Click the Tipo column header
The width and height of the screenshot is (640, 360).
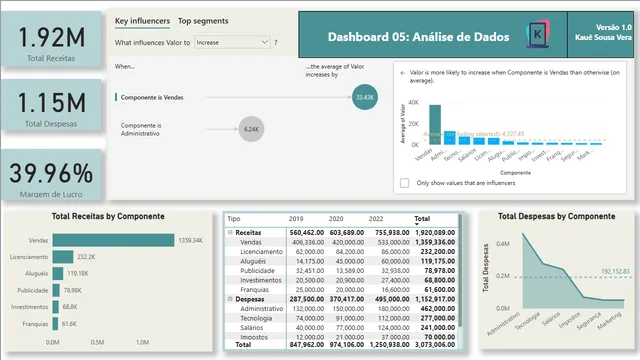(x=234, y=219)
